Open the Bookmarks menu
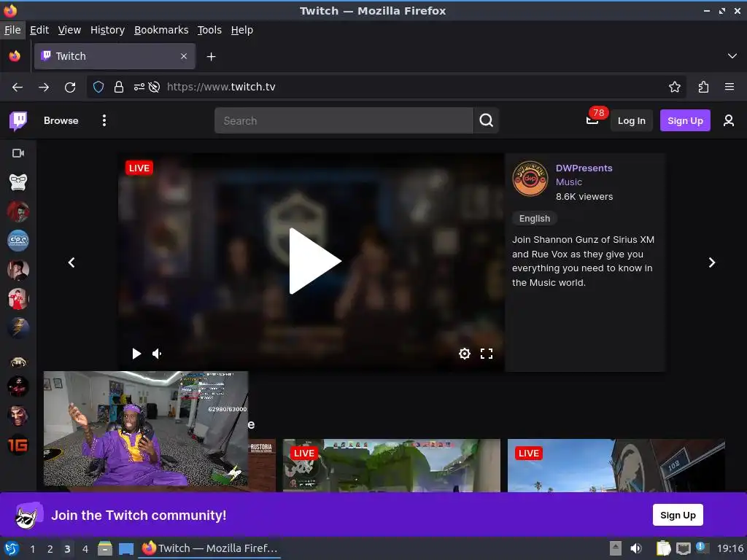 (161, 30)
